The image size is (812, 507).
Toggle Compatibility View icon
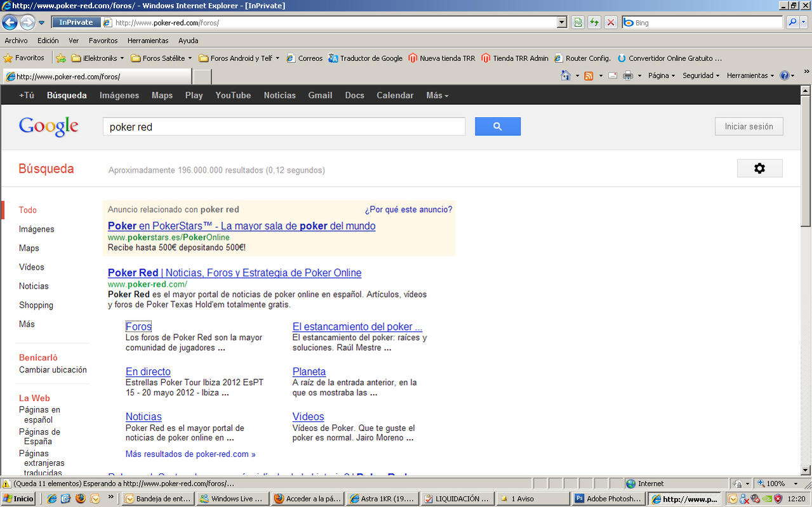[x=578, y=22]
